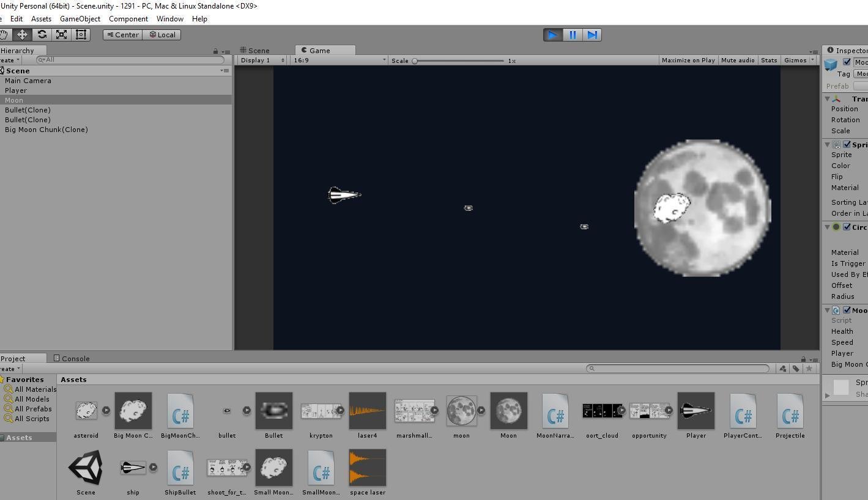This screenshot has height=500, width=868.
Task: Toggle Mute audio in Game view
Action: click(737, 61)
